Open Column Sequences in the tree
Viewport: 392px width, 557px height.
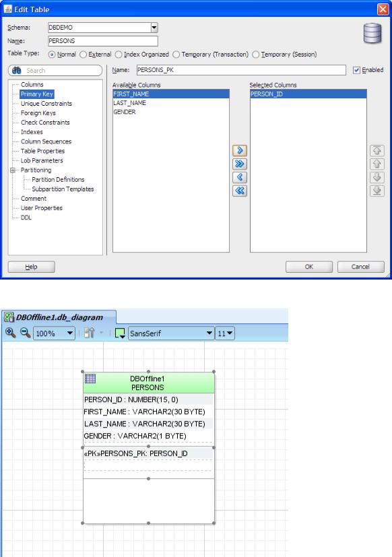[46, 141]
